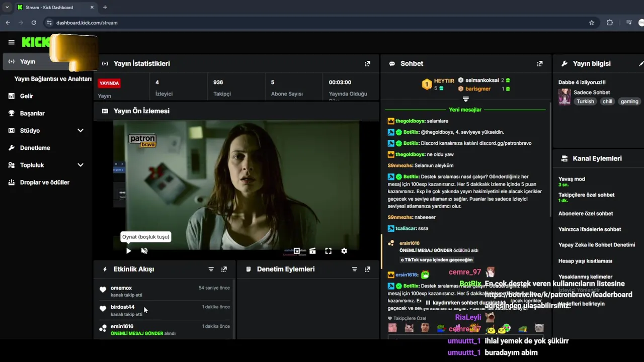Open the hamburger menu next to Kick logo
644x362 pixels.
point(11,42)
